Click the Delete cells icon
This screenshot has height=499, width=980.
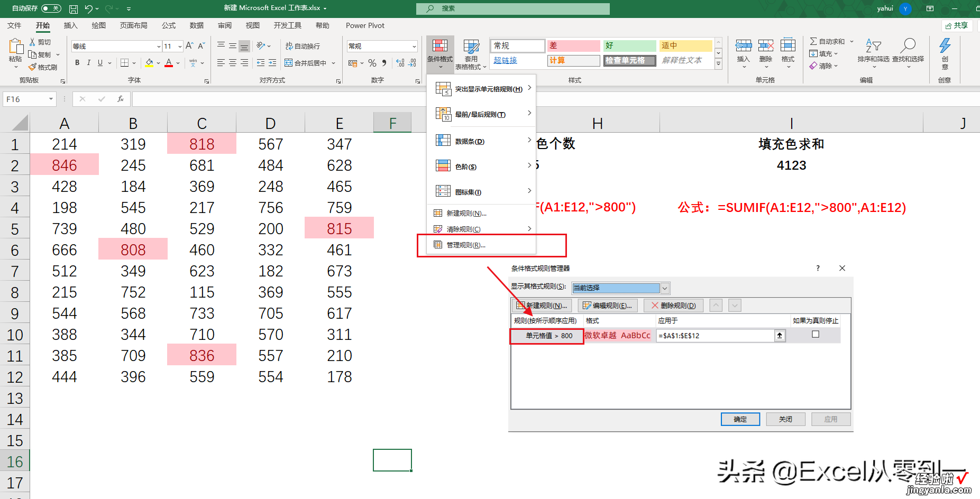tap(766, 46)
